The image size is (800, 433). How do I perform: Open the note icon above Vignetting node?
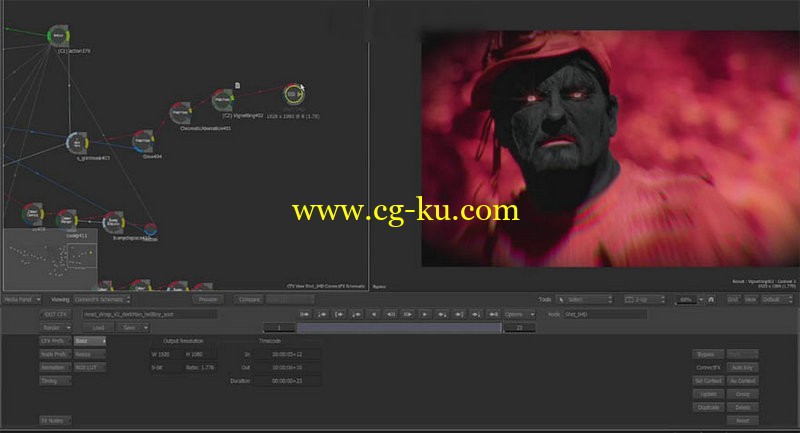(237, 86)
